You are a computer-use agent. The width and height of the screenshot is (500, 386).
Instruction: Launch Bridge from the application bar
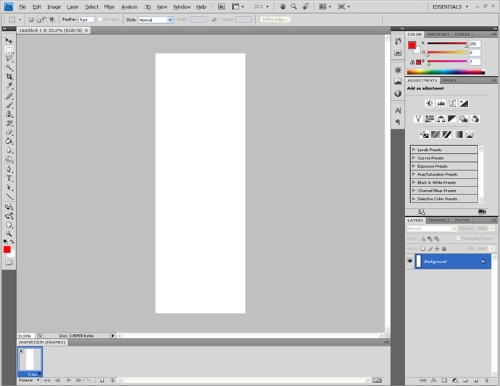[221, 6]
